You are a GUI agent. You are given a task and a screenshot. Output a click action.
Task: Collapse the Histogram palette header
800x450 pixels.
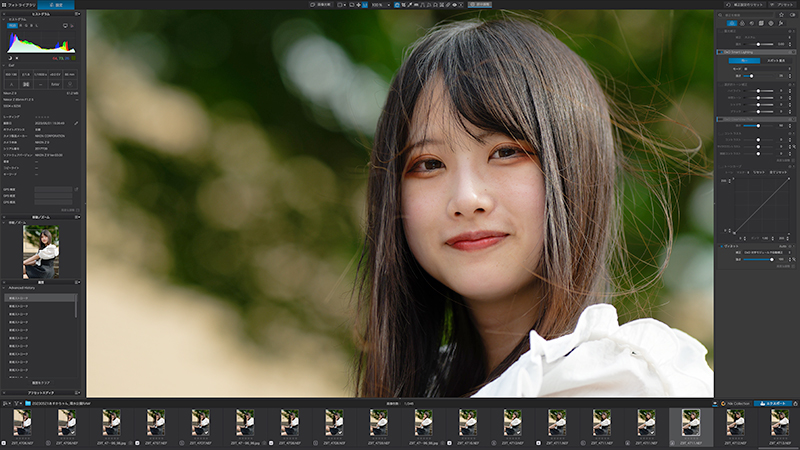click(x=41, y=14)
